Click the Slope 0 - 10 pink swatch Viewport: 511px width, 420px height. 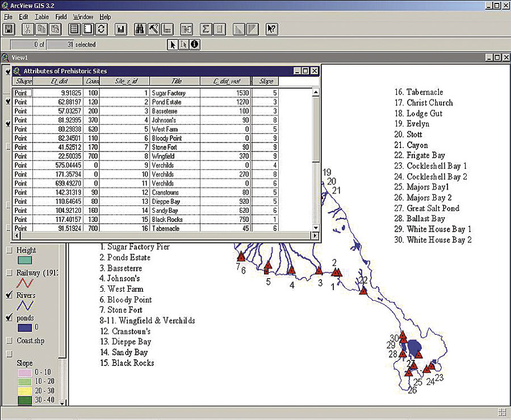[x=24, y=372]
